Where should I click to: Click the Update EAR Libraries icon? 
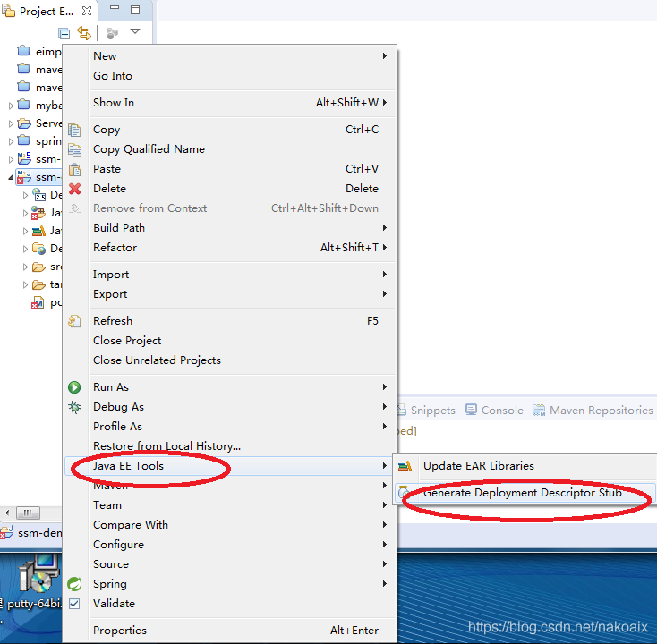tap(405, 466)
